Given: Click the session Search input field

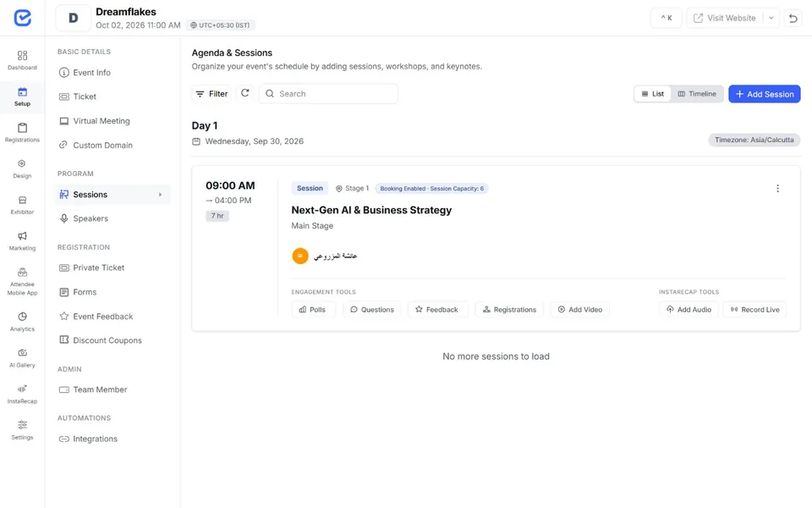Looking at the screenshot, I should (328, 94).
